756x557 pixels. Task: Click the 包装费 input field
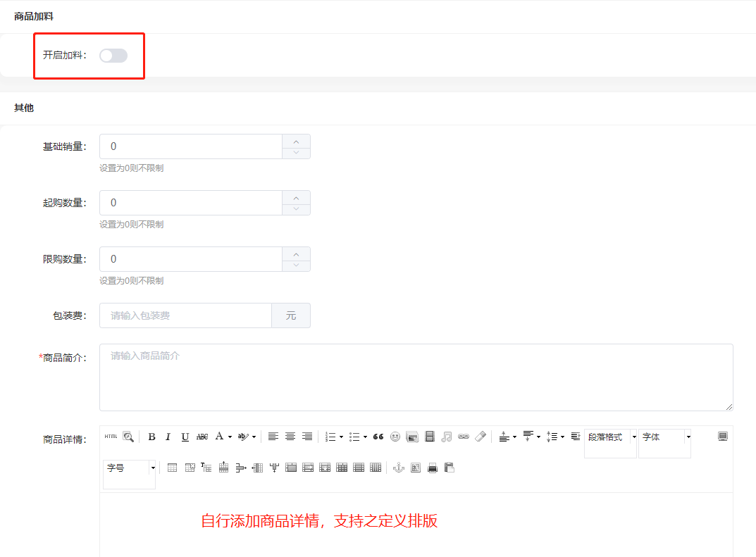click(185, 315)
